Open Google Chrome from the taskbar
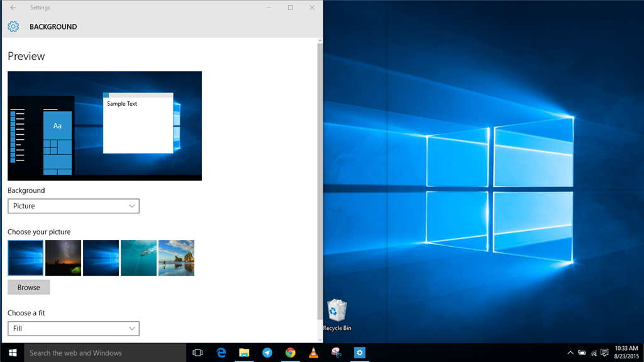644x362 pixels. (291, 353)
